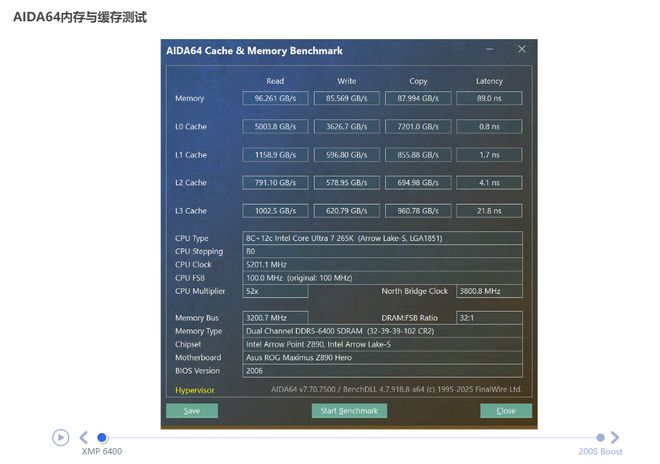Click BIOS Version value 2006
This screenshot has height=464, width=660.
(382, 371)
